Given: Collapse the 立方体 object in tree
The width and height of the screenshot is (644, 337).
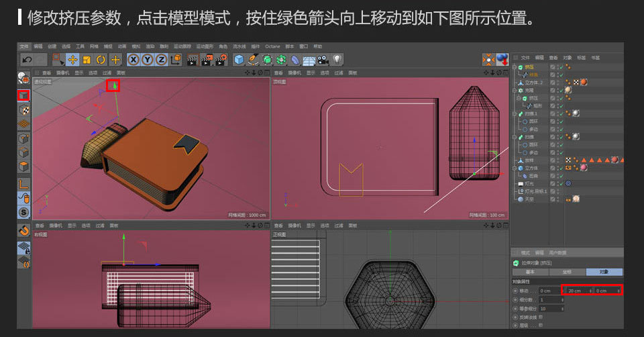Looking at the screenshot, I should pos(515,168).
